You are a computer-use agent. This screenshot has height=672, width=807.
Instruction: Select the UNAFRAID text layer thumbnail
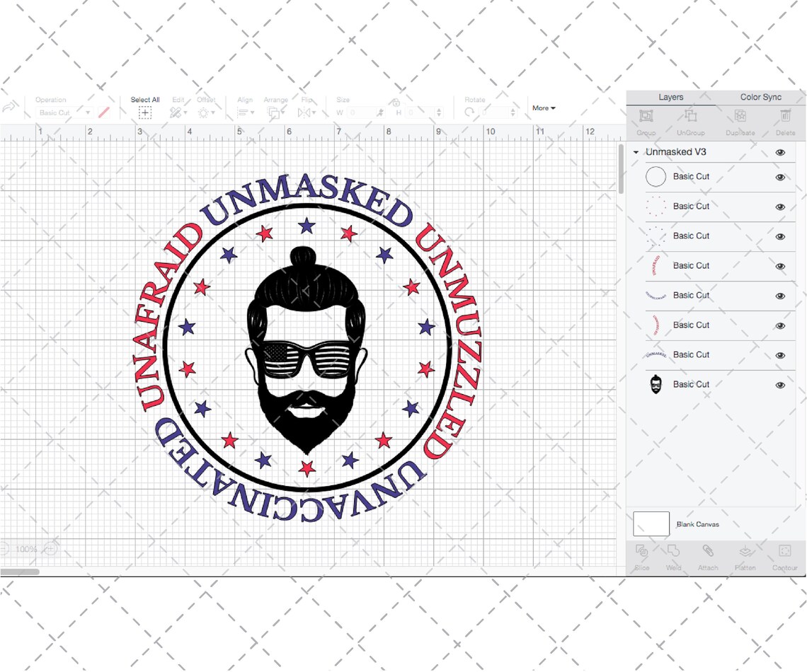[656, 266]
